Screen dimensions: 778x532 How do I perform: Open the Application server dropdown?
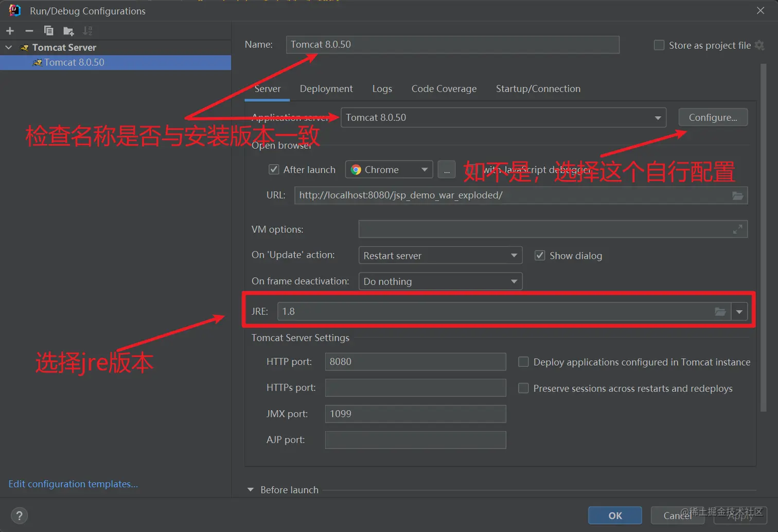point(503,117)
